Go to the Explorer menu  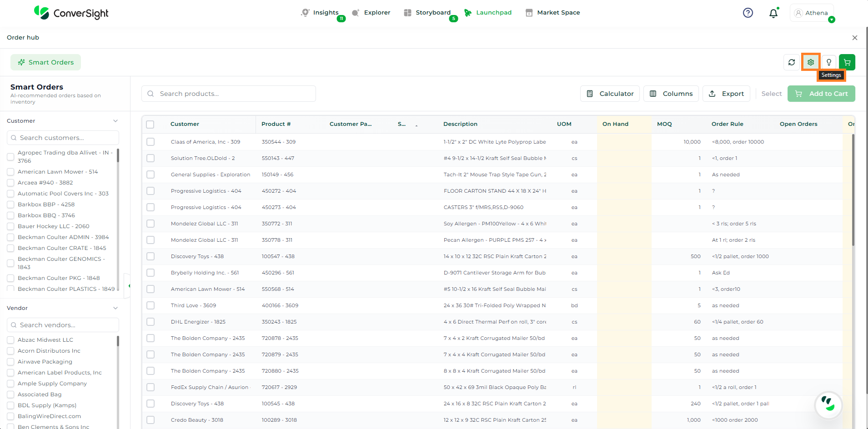[371, 13]
